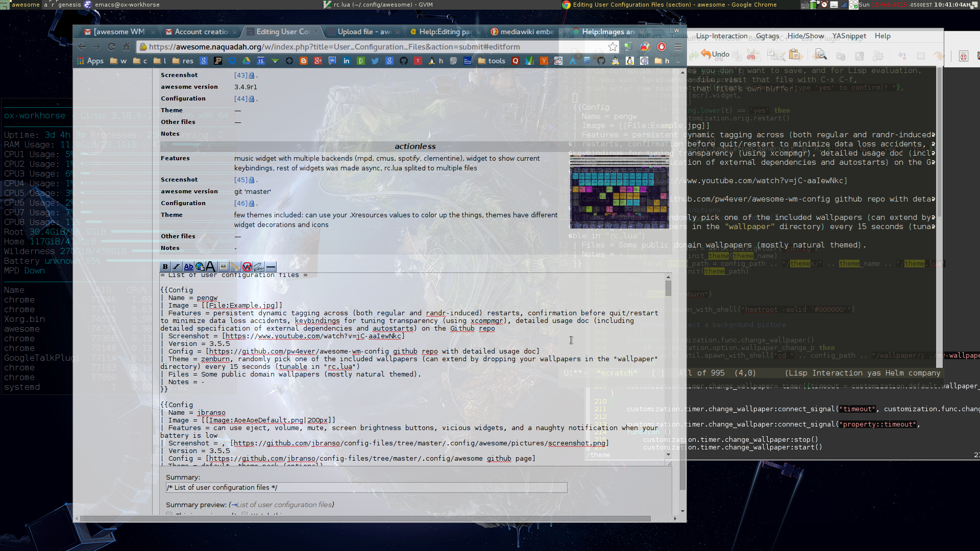Apply italic formatting in wiki editor toolbar
Screen dimensions: 980x551
click(x=177, y=267)
